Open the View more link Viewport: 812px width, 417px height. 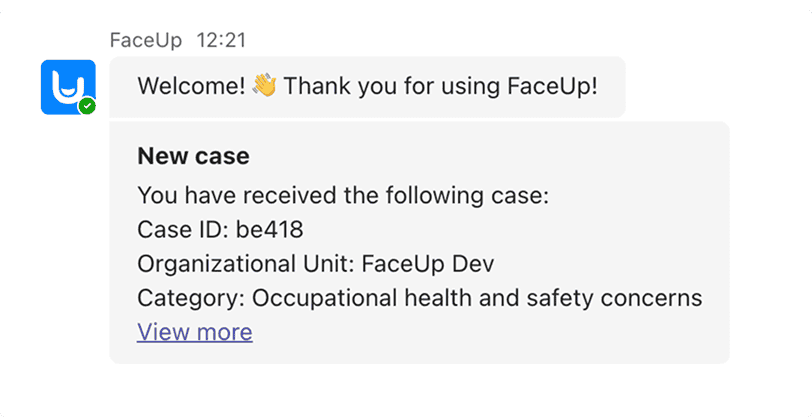click(x=195, y=332)
